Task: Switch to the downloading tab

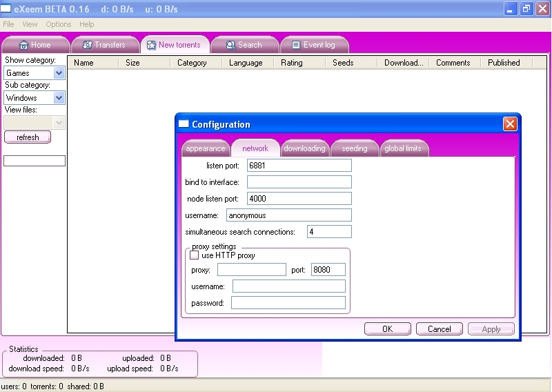Action: pyautogui.click(x=305, y=148)
